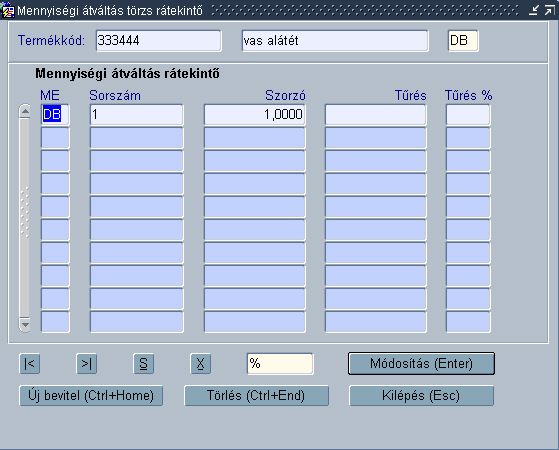Jump to first record with |< button
559x450 pixels.
30,364
